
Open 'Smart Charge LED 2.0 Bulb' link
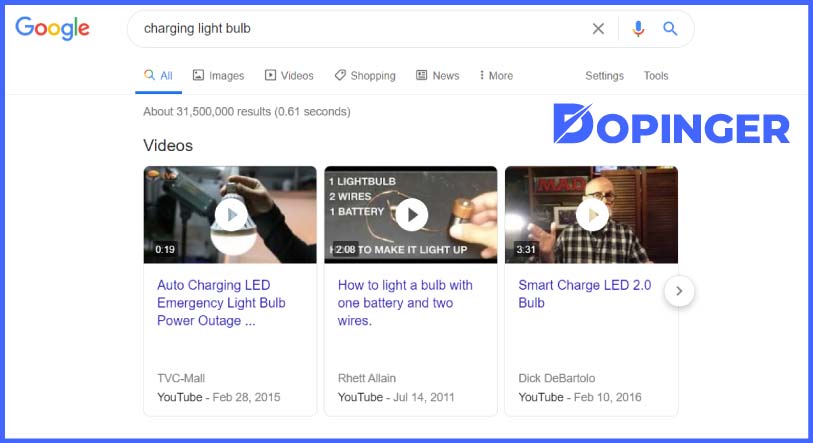click(585, 294)
